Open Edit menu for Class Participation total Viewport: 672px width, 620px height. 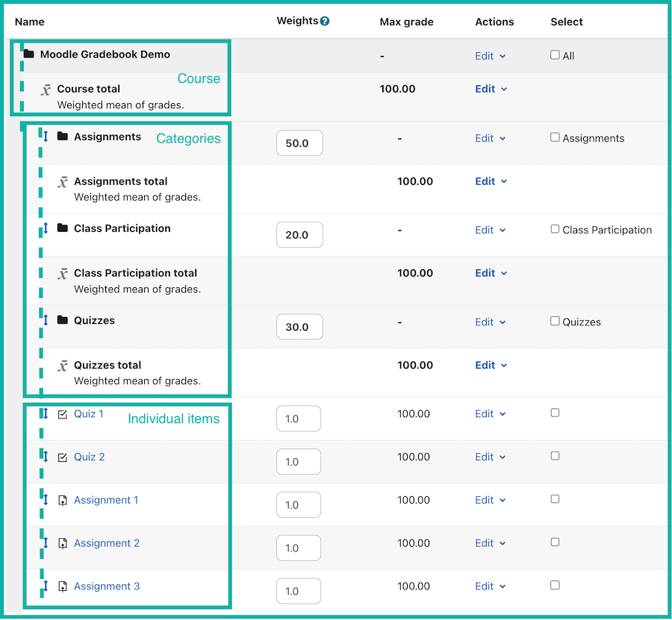click(x=491, y=273)
